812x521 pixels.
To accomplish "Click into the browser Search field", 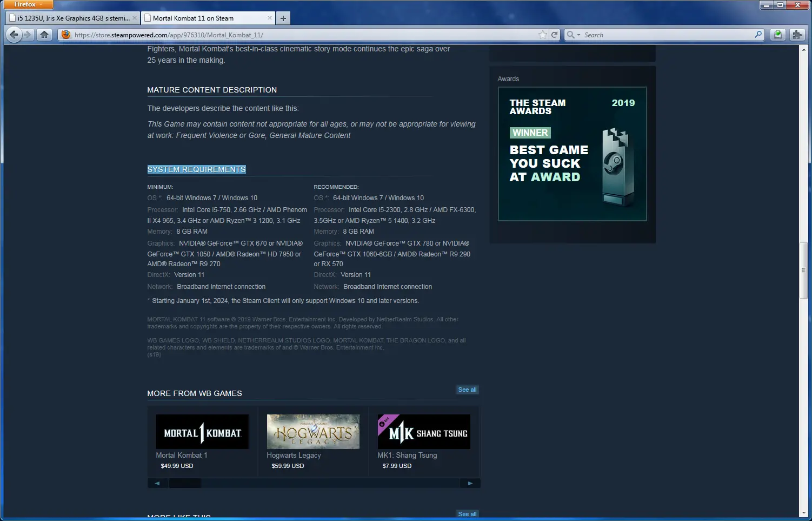I will [x=668, y=35].
